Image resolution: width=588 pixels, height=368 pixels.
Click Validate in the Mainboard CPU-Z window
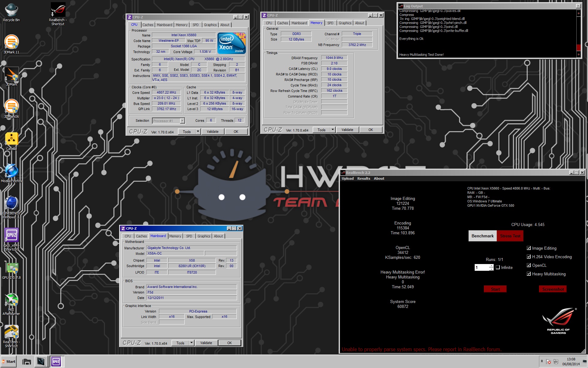(206, 343)
